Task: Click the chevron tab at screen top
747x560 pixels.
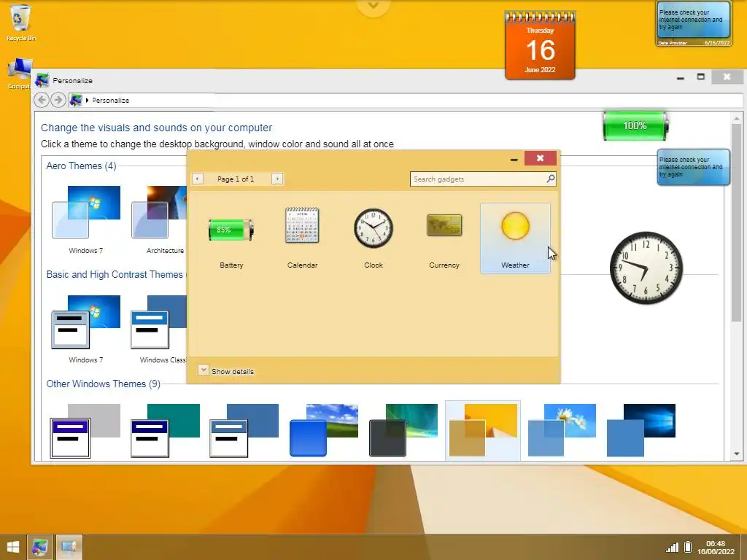Action: pyautogui.click(x=373, y=7)
